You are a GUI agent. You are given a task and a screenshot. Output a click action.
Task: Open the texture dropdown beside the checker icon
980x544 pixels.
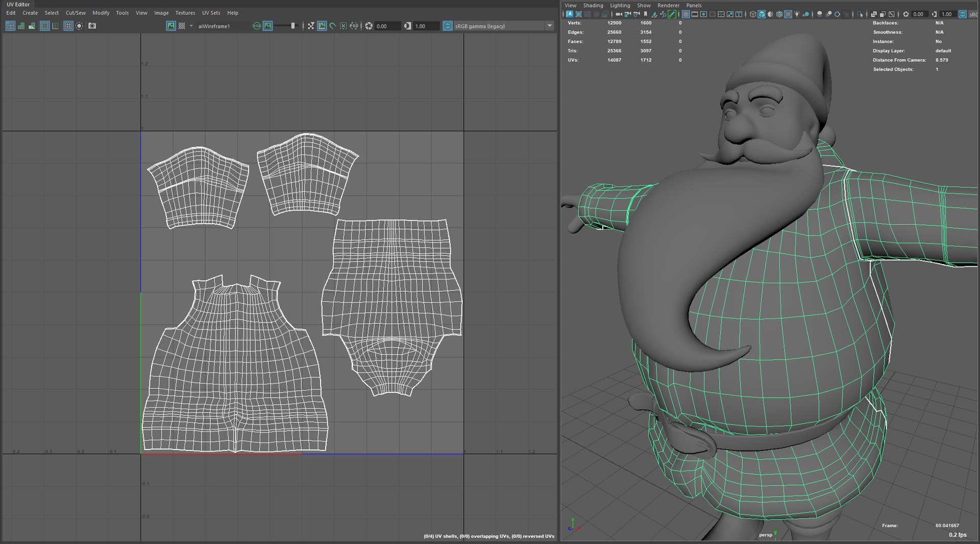[x=191, y=26]
